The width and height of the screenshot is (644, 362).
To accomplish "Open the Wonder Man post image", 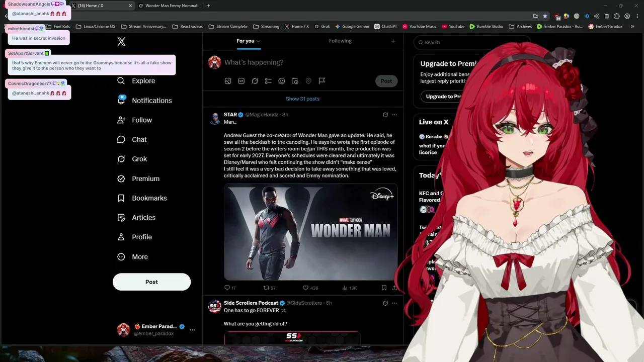I will point(310,232).
